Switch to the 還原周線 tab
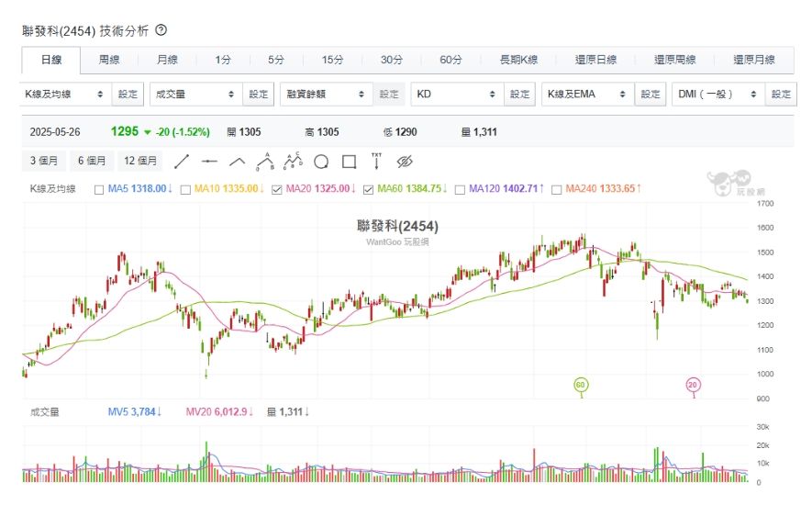Image resolution: width=812 pixels, height=505 pixels. pos(674,60)
